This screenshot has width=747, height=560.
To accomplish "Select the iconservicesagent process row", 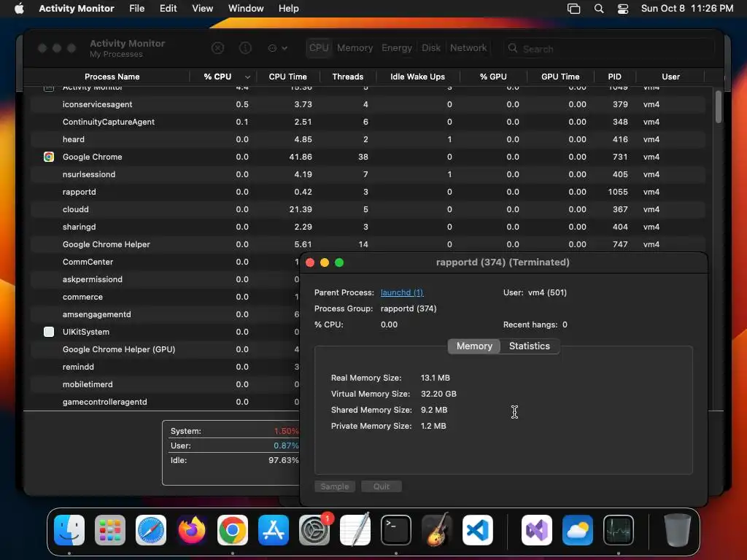I will point(368,104).
